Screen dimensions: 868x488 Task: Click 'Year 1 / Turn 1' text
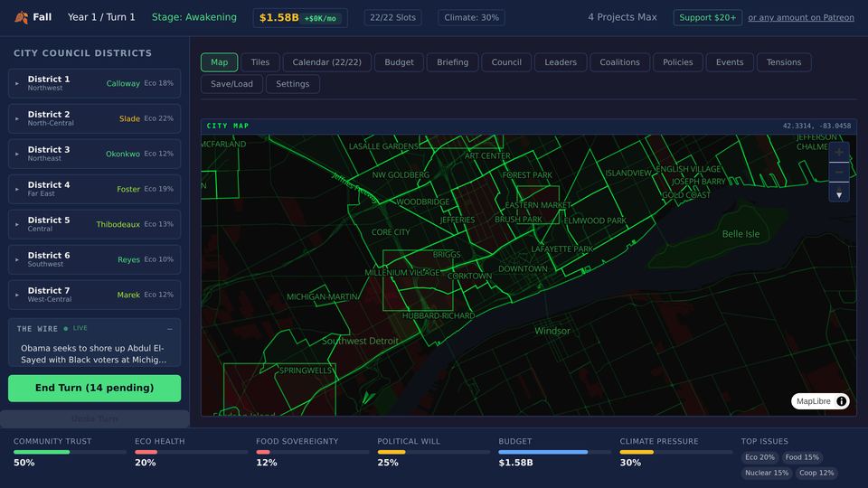coord(101,17)
